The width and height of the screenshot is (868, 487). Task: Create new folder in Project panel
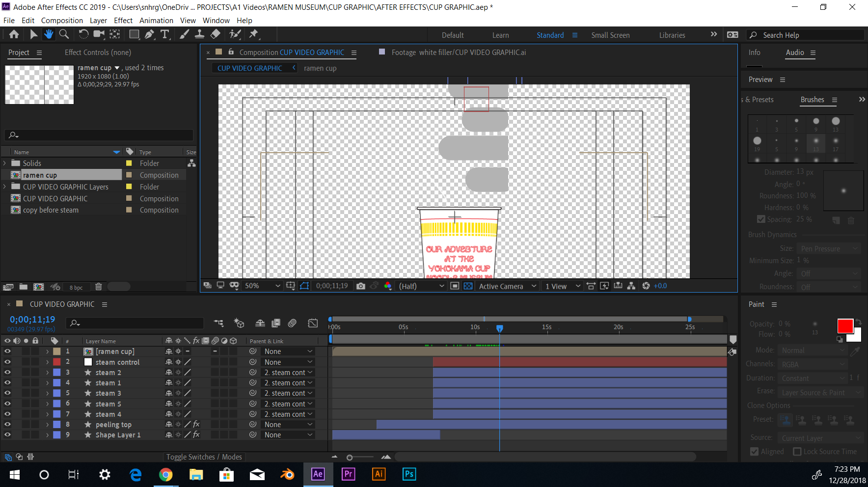tap(24, 287)
